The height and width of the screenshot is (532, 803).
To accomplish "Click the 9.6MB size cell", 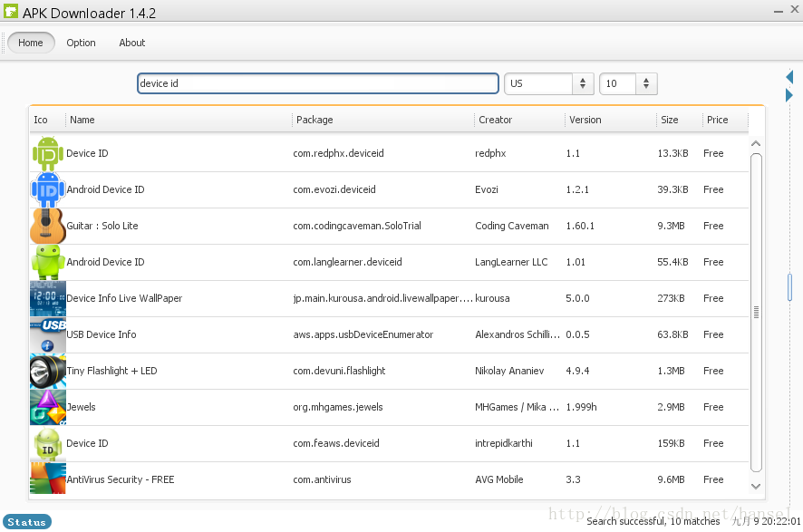I will [x=671, y=479].
